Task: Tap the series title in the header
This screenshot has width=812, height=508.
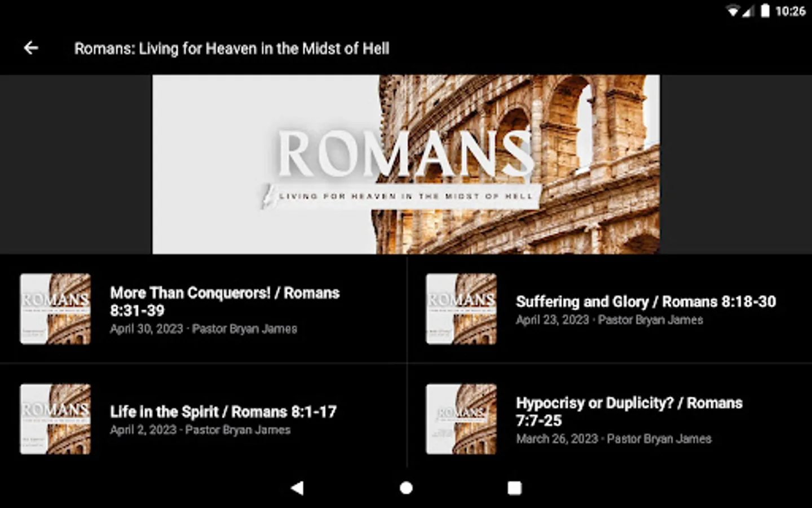Action: point(232,49)
